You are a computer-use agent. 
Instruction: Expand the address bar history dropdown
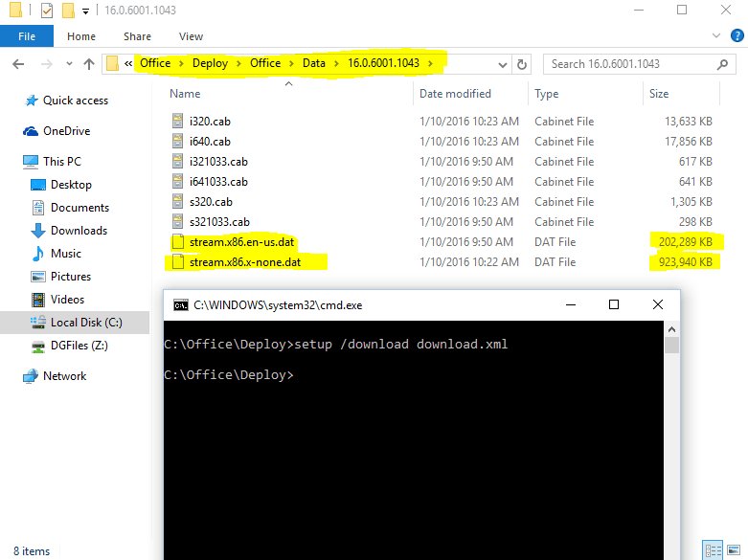(x=502, y=64)
